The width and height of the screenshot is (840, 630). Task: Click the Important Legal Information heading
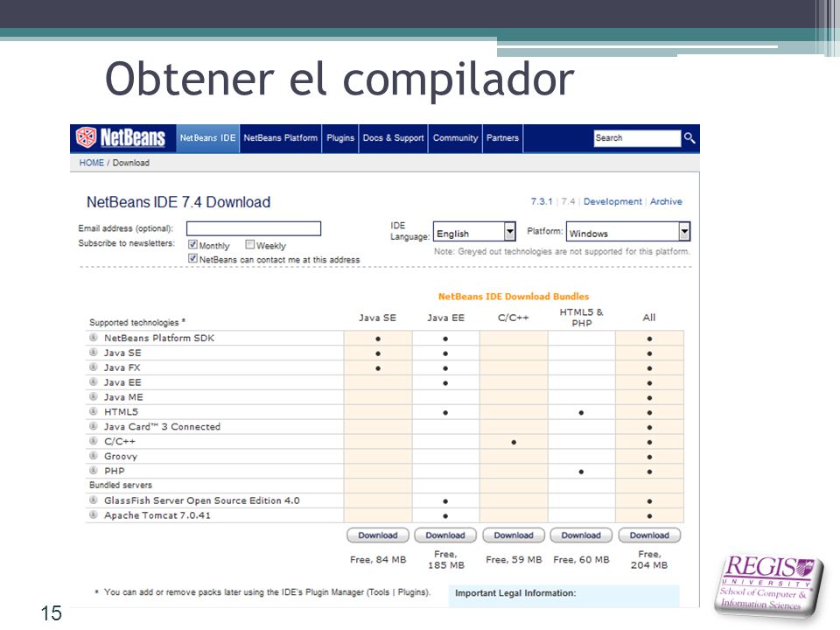515,593
